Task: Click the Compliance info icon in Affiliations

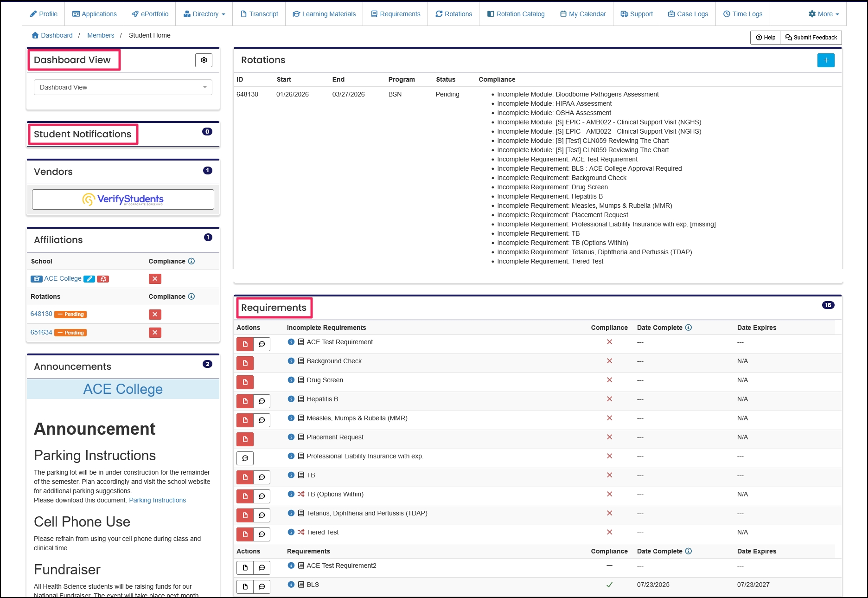Action: [x=191, y=261]
